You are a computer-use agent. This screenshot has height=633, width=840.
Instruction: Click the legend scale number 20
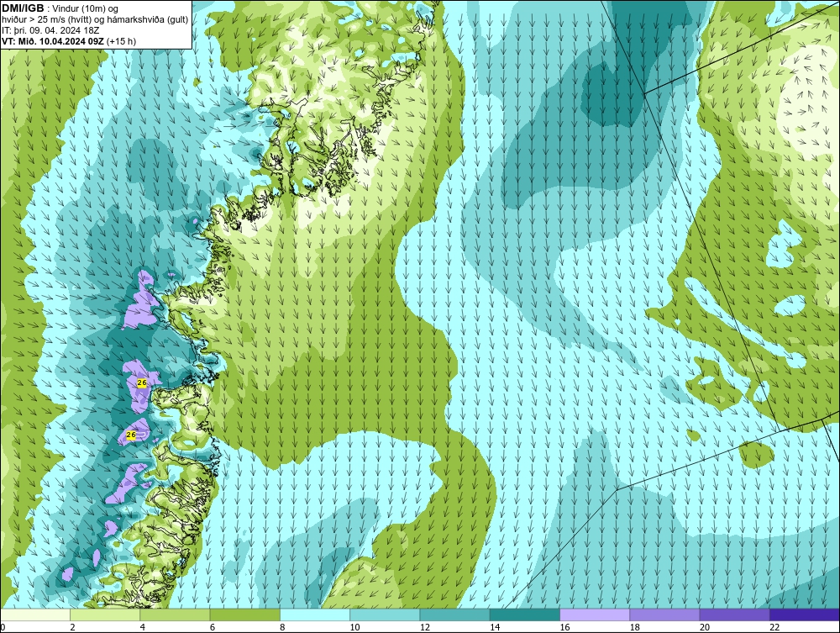click(705, 628)
